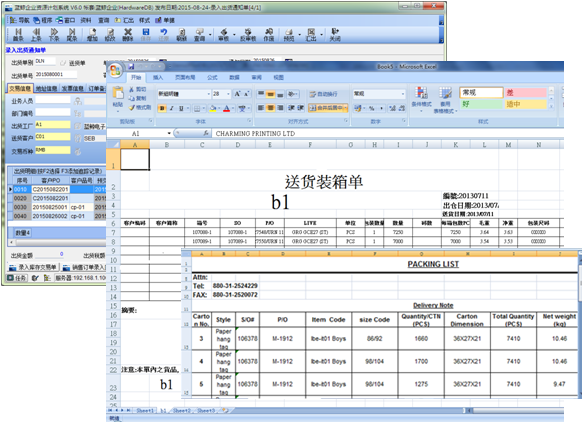
Task: Open the fill color picker in Excel
Action: click(x=219, y=108)
